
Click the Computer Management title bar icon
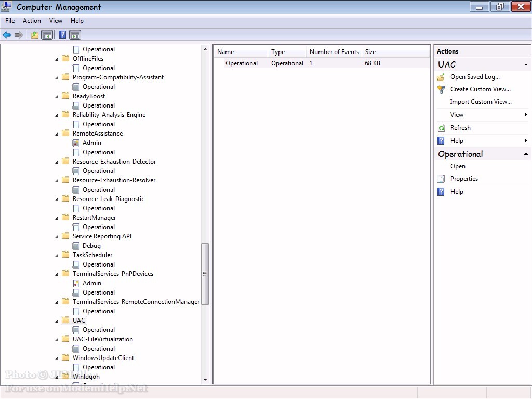[x=7, y=6]
